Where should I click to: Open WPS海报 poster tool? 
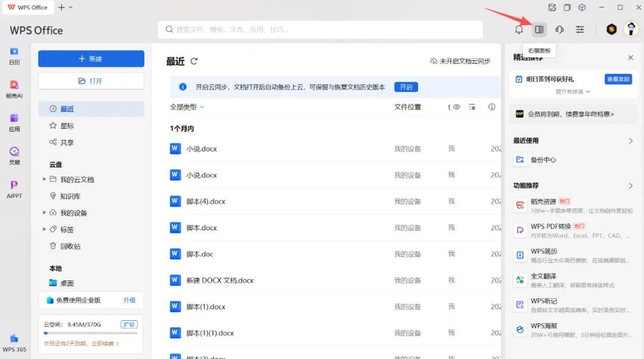pos(574,330)
